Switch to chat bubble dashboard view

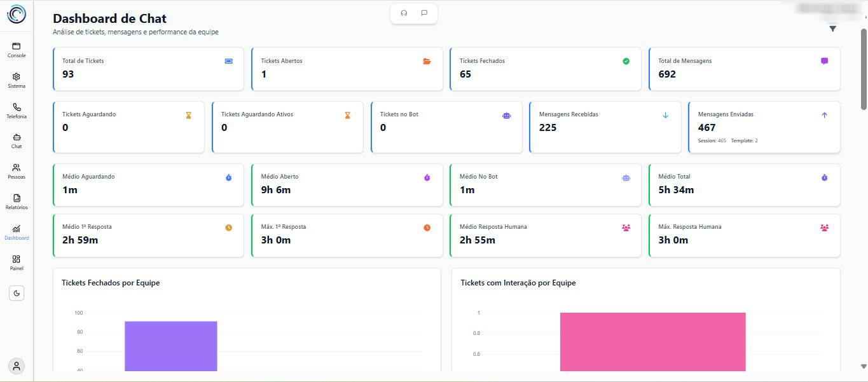pyautogui.click(x=424, y=13)
